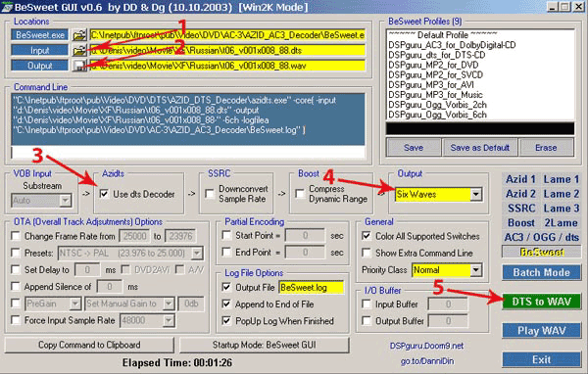Enable PreGain row checkbox
Screen dimensions: 588x374
pos(16,304)
